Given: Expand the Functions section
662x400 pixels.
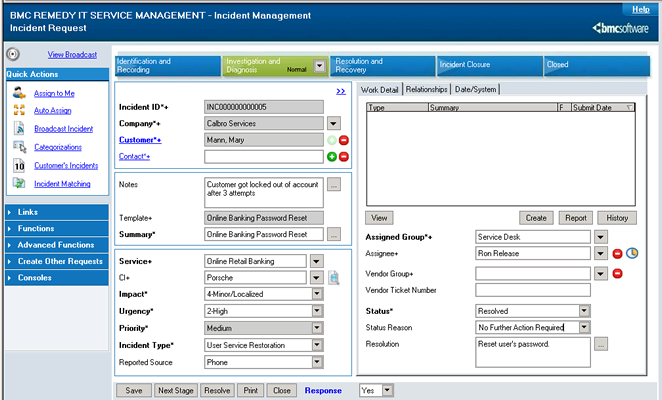Looking at the screenshot, I should [57, 229].
